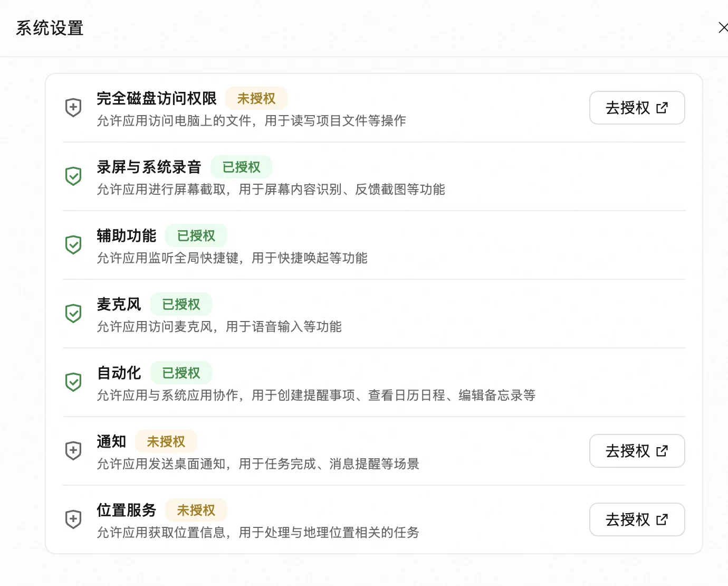Click 已授权 badge next to 自动化
Image resolution: width=728 pixels, height=586 pixels.
[x=181, y=373]
